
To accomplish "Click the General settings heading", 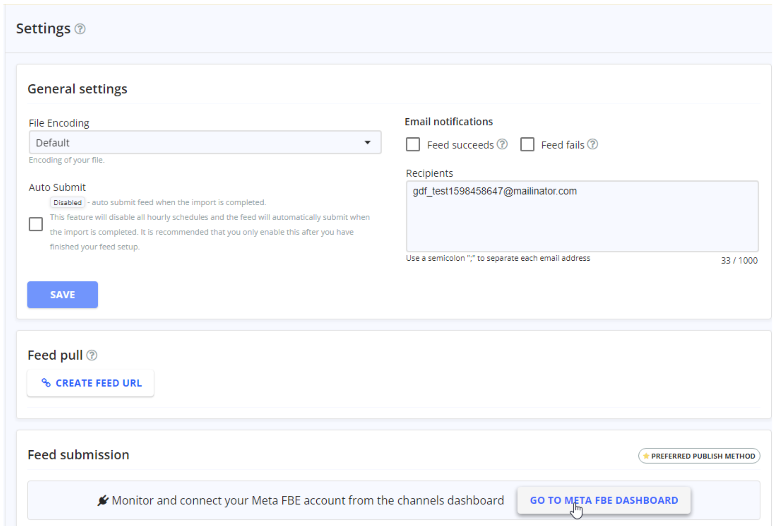I will point(77,89).
